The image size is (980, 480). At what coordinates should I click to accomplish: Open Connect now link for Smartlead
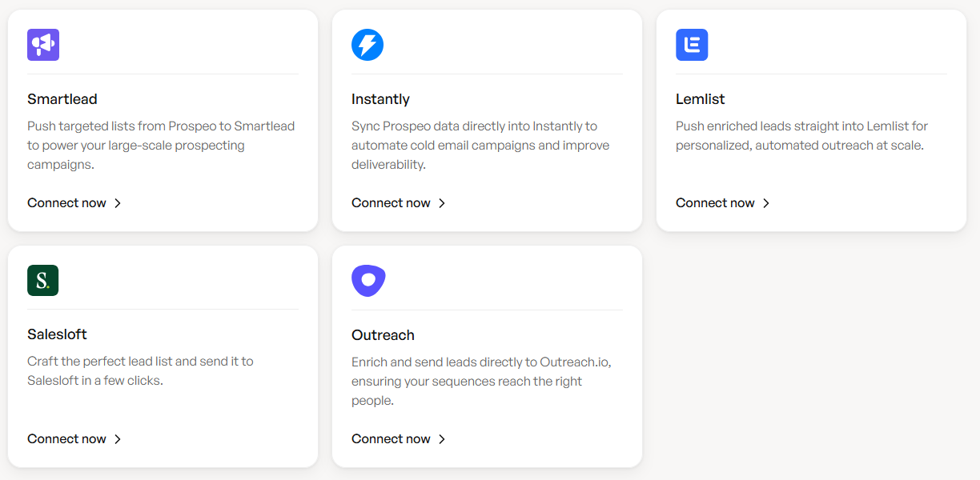coord(66,203)
